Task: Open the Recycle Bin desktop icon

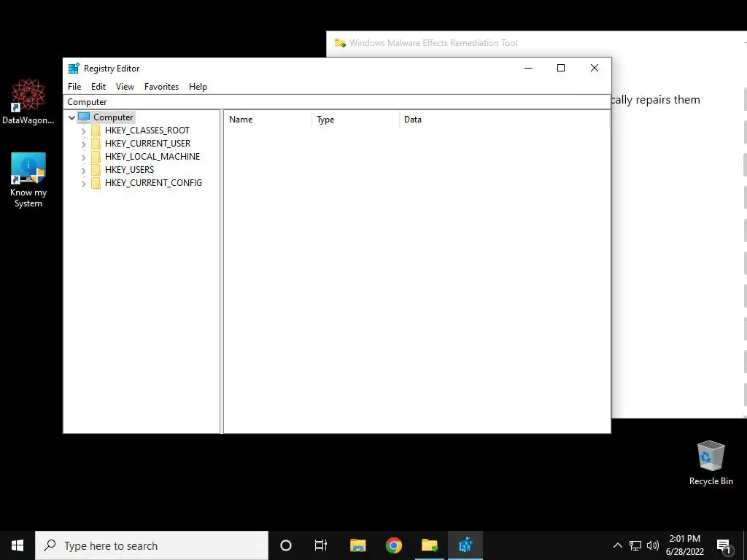Action: click(x=711, y=463)
